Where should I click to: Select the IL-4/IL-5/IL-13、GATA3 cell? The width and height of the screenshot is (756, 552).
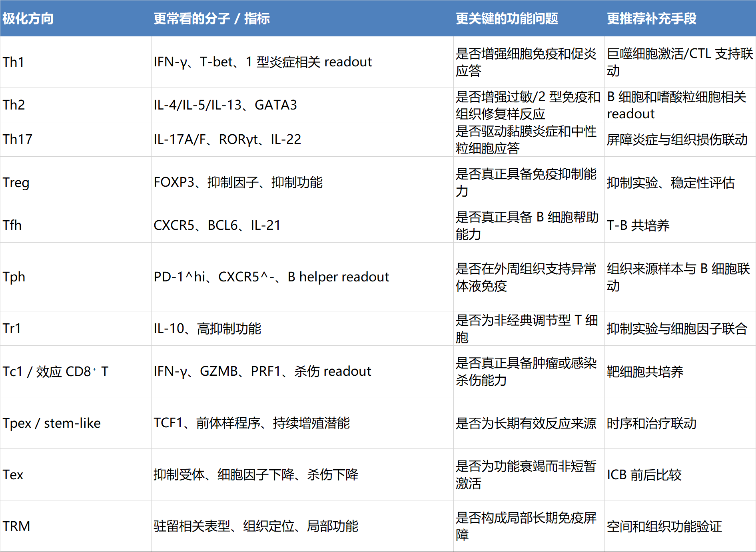click(x=225, y=105)
